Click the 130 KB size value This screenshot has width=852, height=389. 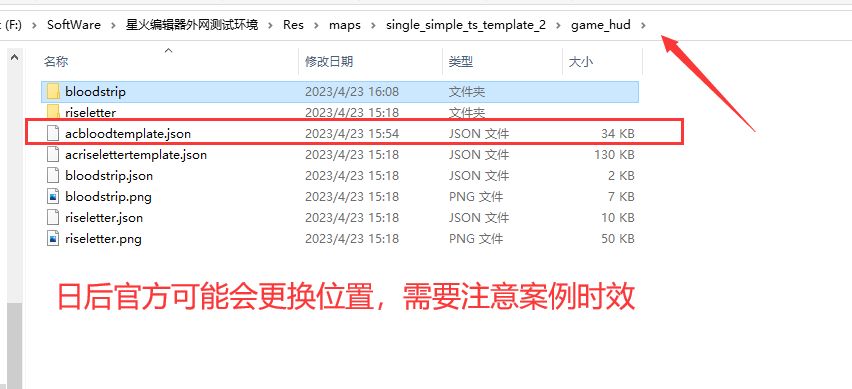pos(614,155)
